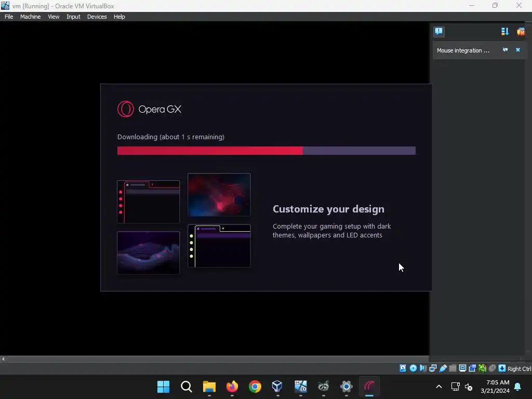The image size is (532, 399).
Task: Click the sort notifications order icon
Action: [x=505, y=32]
